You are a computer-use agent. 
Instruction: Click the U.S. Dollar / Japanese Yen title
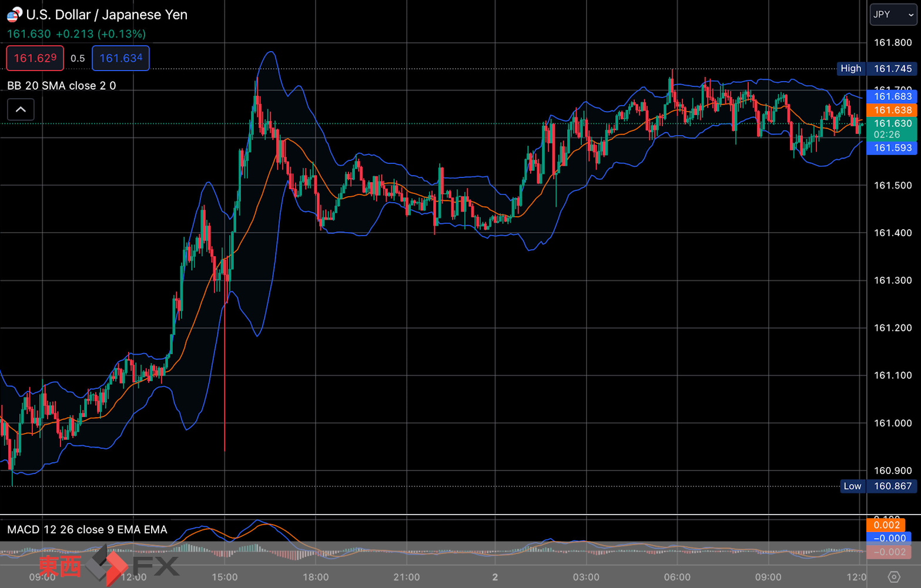tap(106, 15)
